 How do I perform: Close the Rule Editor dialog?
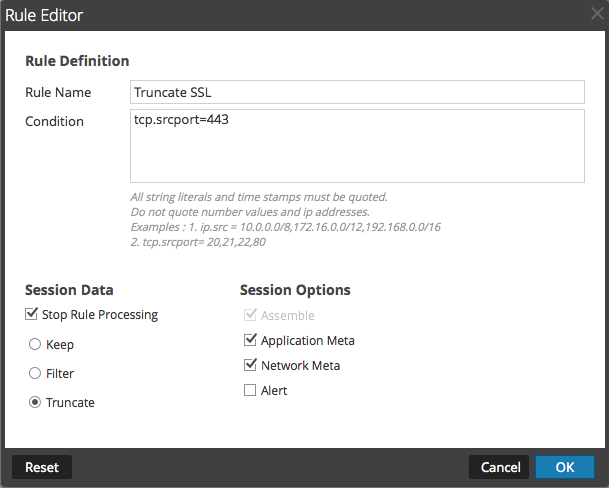point(597,15)
